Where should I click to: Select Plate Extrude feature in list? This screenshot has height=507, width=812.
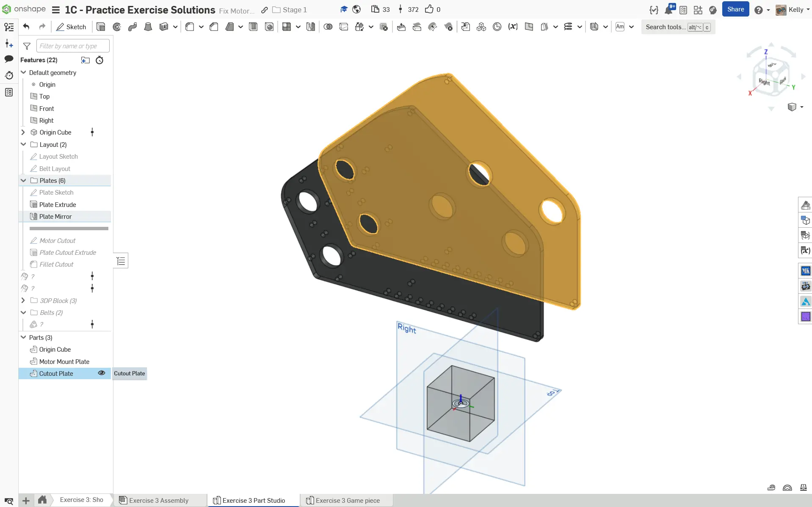pyautogui.click(x=58, y=205)
